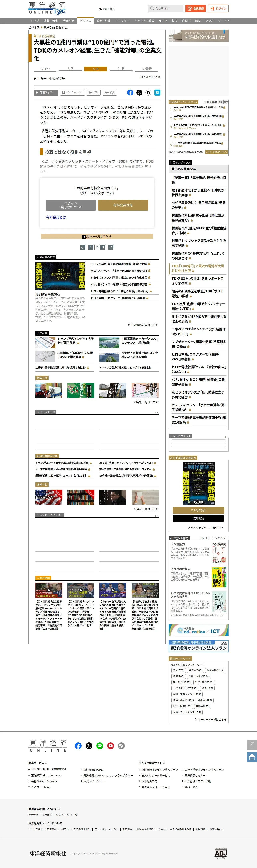Viewport: 257px width, 868px height.
Task: Open the テーマ dropdown in navigation
Action: tap(223, 21)
